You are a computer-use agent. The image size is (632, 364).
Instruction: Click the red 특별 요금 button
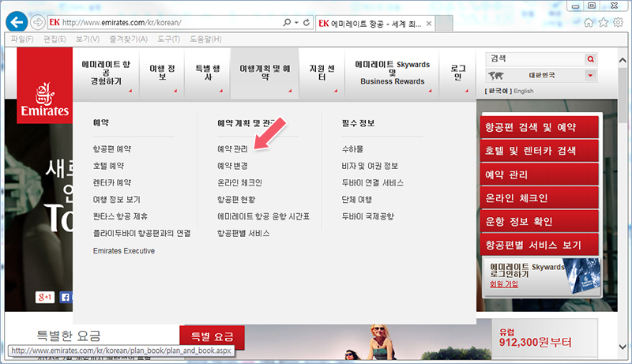coord(212,337)
